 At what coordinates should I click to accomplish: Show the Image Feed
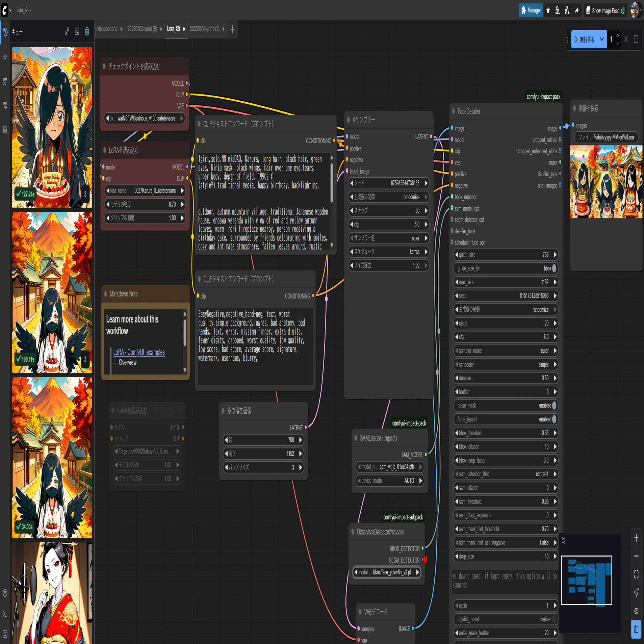pyautogui.click(x=605, y=10)
